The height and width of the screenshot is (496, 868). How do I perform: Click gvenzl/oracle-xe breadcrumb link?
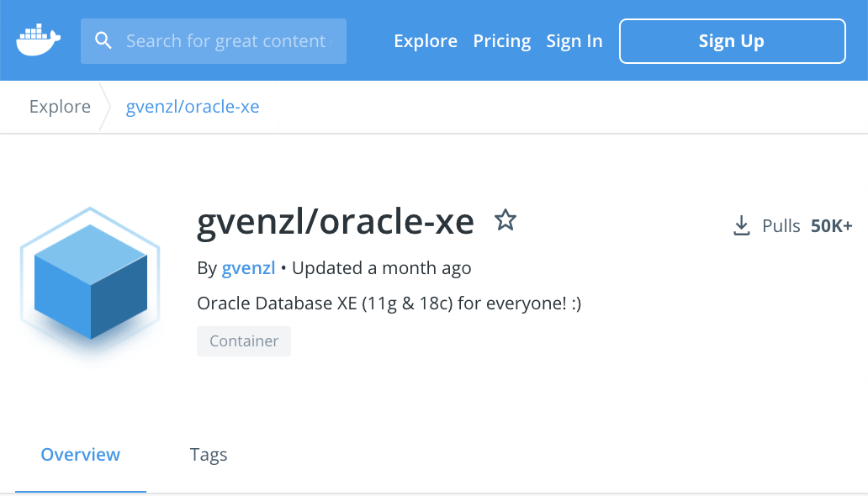193,106
